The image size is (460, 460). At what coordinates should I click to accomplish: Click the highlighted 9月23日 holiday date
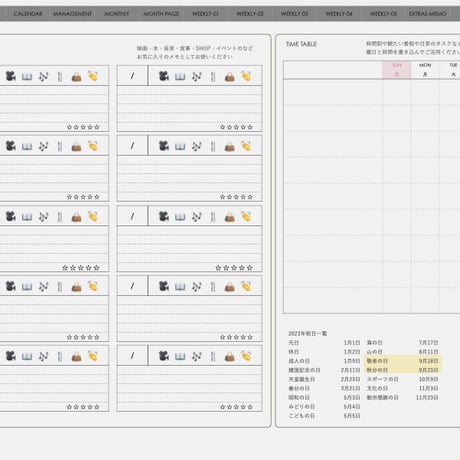click(428, 370)
